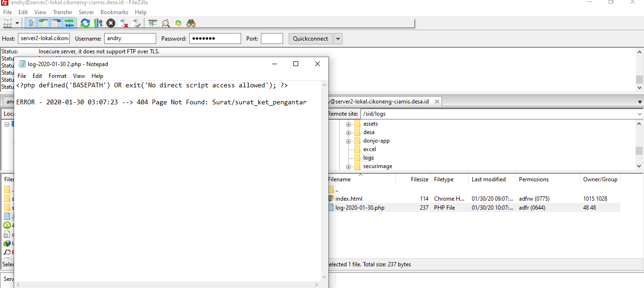Open directory listing filters
Viewport: 644px width, 288px height.
(152, 23)
